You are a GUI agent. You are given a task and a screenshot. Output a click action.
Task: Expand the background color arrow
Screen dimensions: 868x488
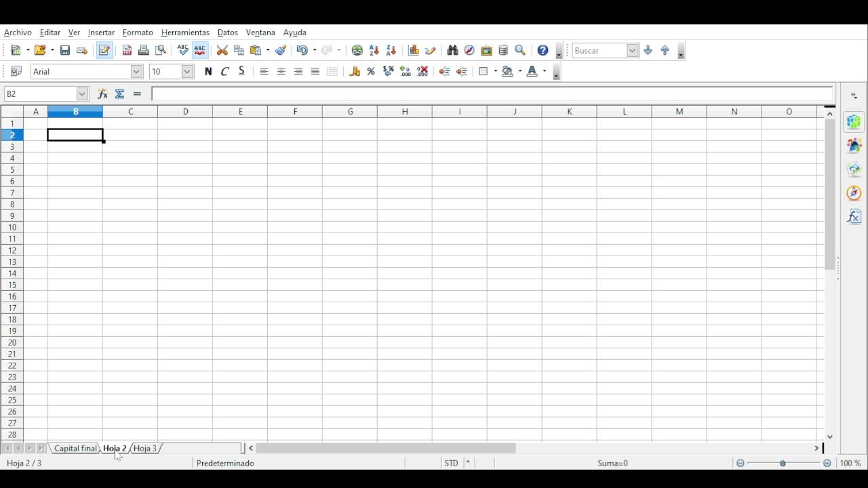pos(520,71)
